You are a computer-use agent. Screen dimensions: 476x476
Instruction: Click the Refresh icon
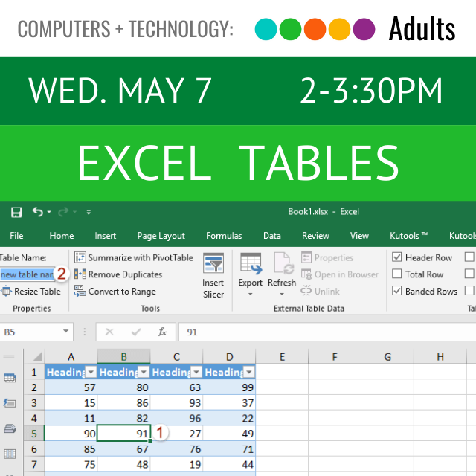[x=283, y=265]
